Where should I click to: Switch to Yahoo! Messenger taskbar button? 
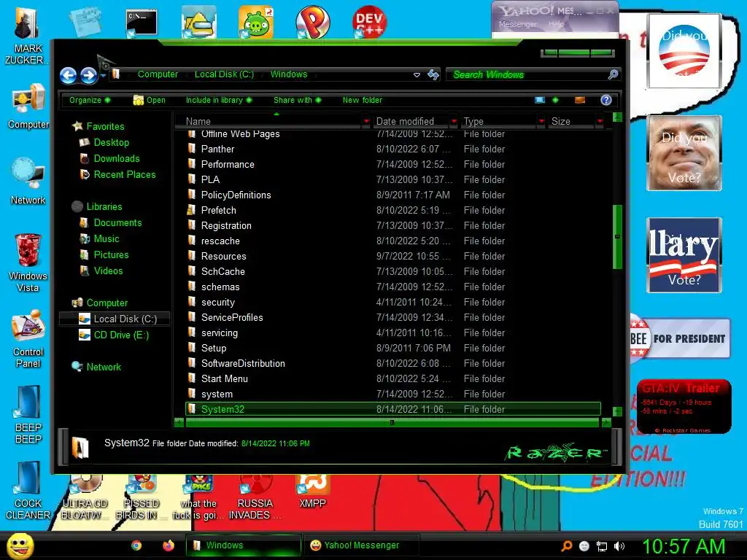tap(362, 545)
